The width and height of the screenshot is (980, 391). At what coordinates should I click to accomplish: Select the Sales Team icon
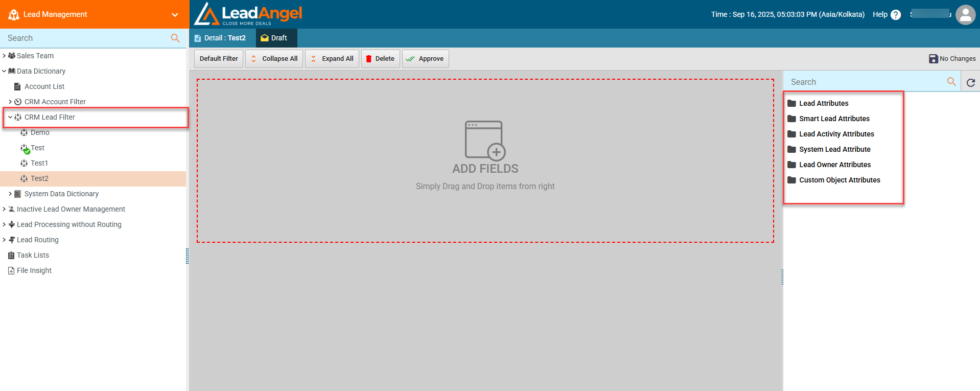click(12, 56)
